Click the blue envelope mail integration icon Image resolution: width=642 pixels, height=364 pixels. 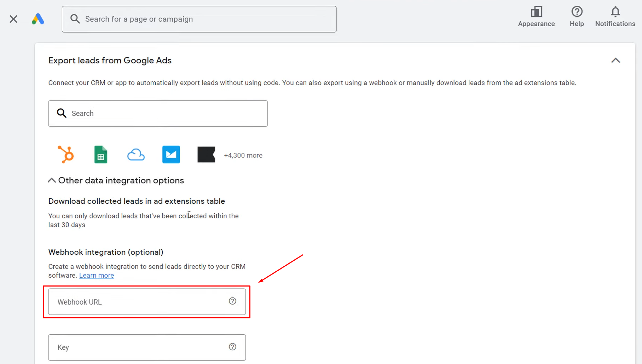[x=171, y=155]
